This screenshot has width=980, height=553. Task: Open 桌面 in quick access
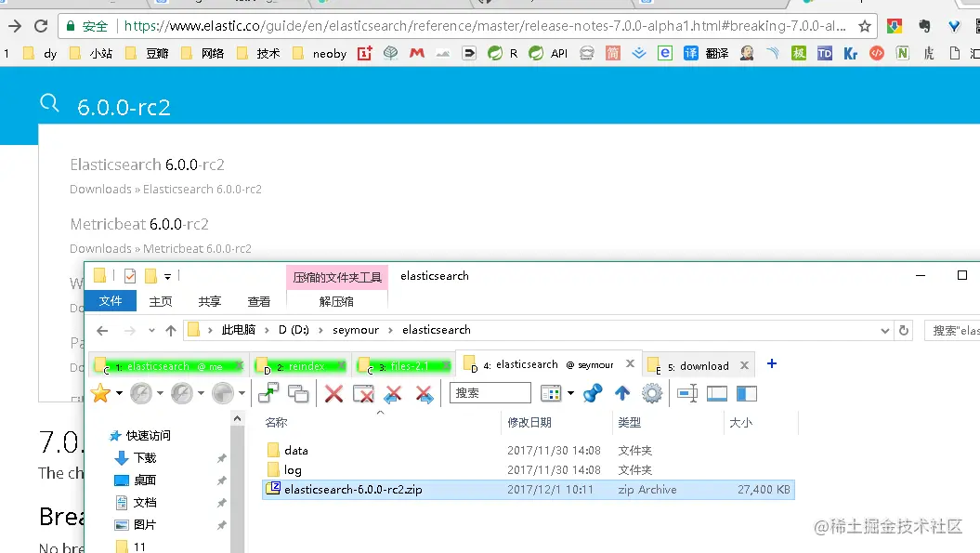[x=144, y=480]
